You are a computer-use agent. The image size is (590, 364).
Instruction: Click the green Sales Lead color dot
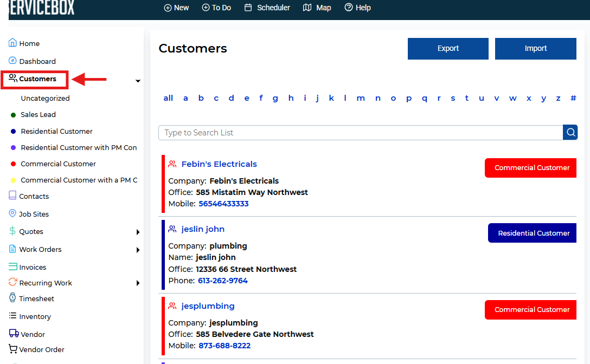coord(13,115)
